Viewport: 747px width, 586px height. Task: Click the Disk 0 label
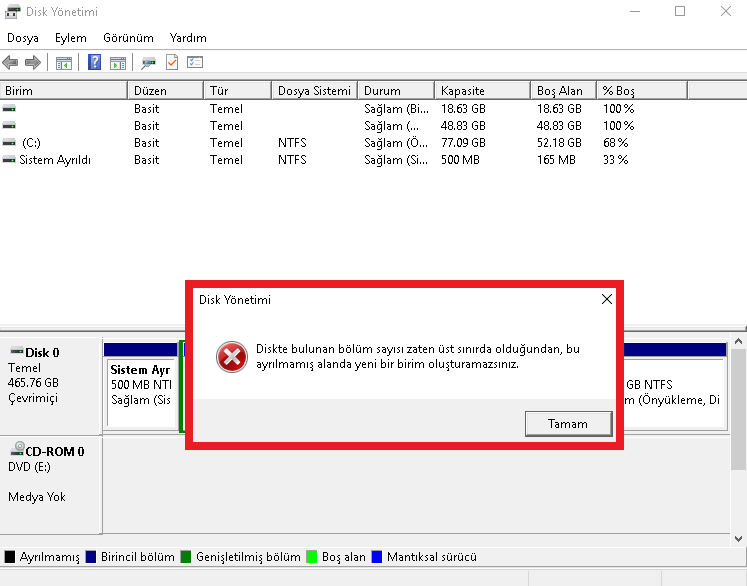pos(42,353)
